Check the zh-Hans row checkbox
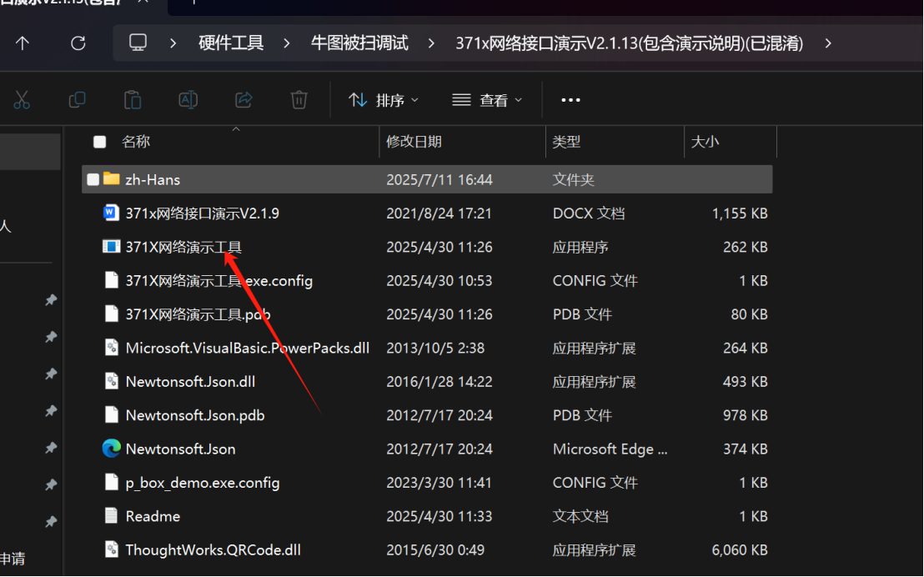The height and width of the screenshot is (577, 924). 93,179
